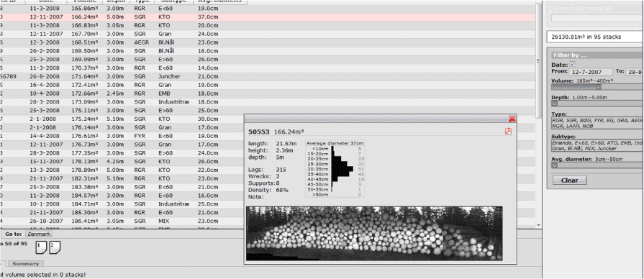Open the PDF export icon in popup
This screenshot has width=644, height=279.
pyautogui.click(x=508, y=132)
